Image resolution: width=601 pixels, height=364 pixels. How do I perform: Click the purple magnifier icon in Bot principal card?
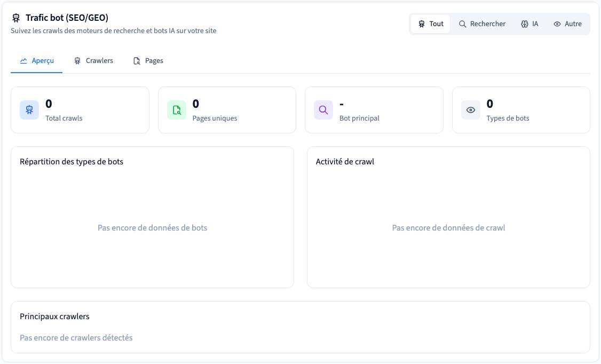coord(323,110)
